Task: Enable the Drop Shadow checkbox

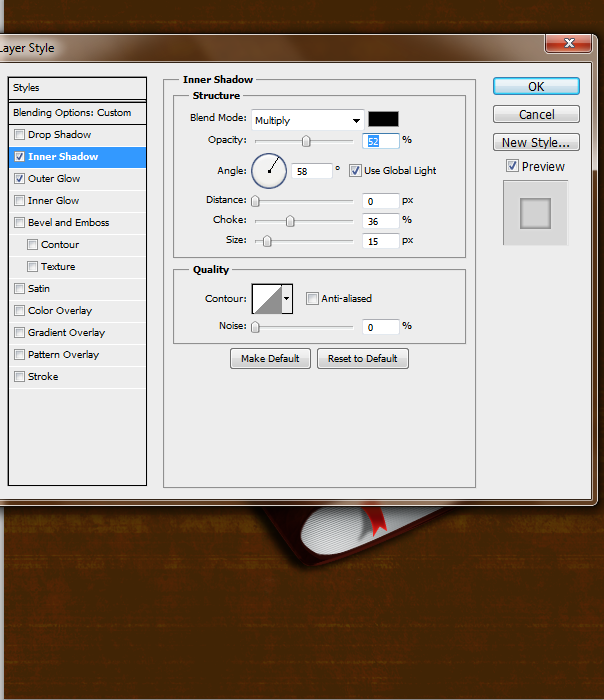Action: pyautogui.click(x=19, y=134)
